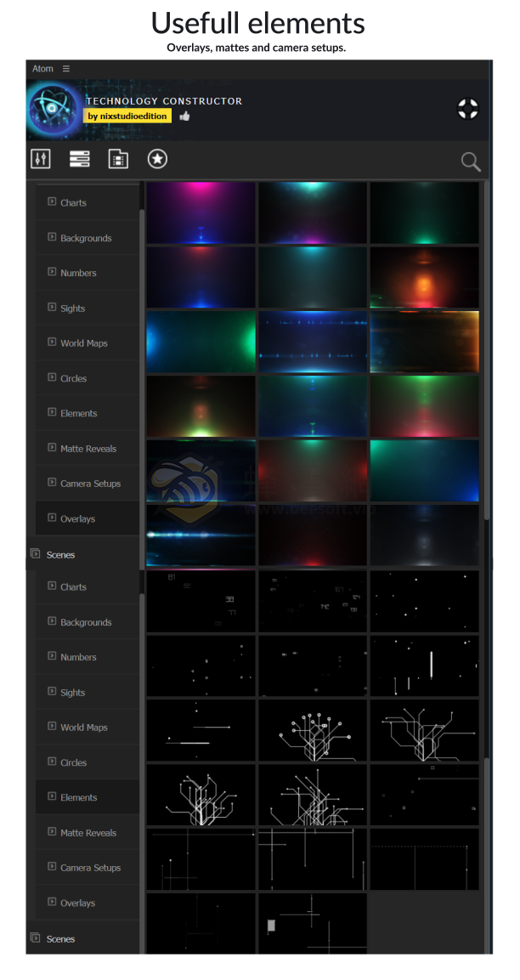
Task: Select the overlay with blue and green side glows
Action: point(201,341)
